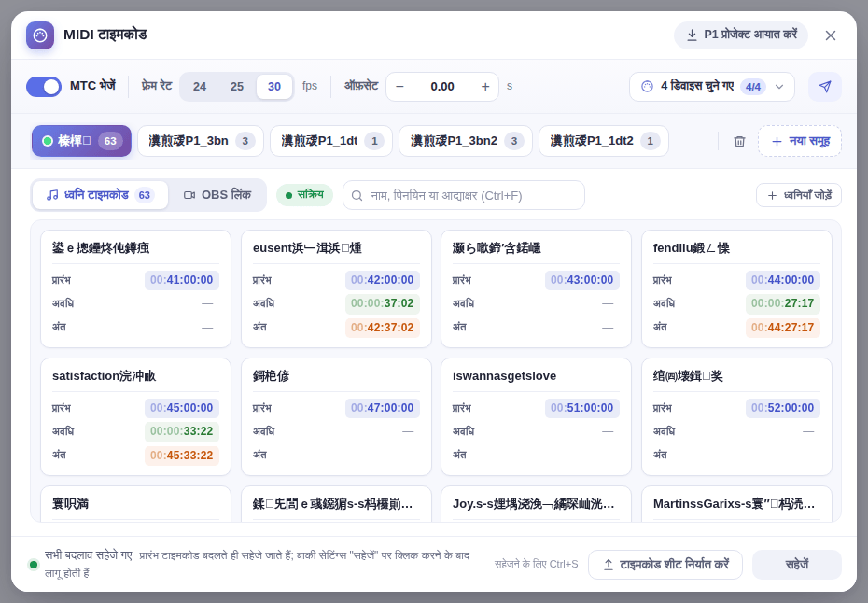
Task: Select 24 fps frame rate
Action: [200, 87]
